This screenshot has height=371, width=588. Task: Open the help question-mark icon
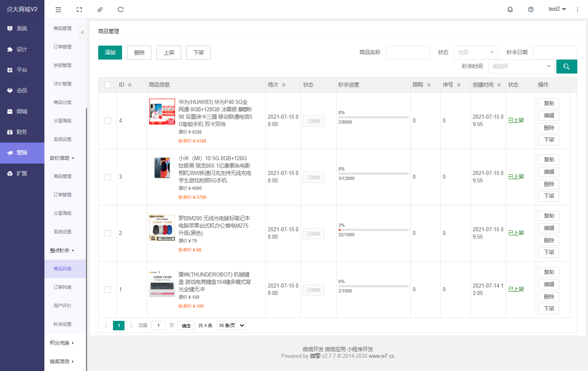[531, 9]
